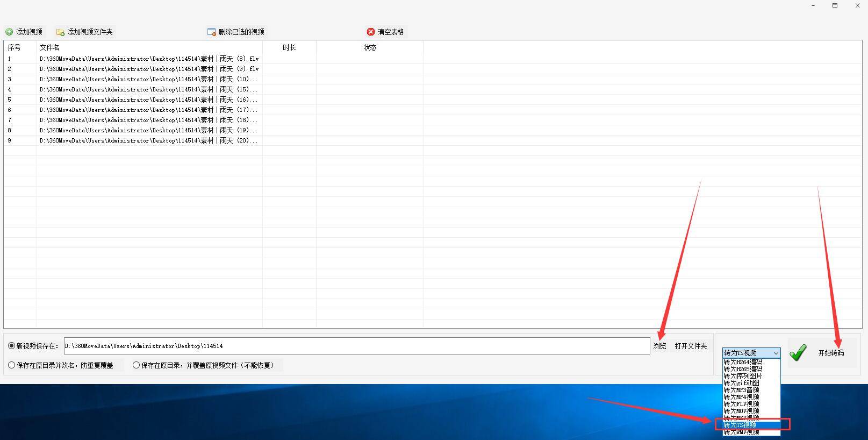Select row 3 file 雨天 (10)
Screen dimensions: 868x440
tap(149, 79)
